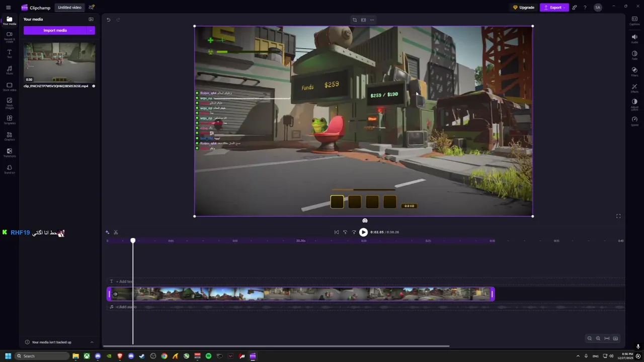Open the Windows Start menu
This screenshot has width=644, height=362.
point(8,356)
